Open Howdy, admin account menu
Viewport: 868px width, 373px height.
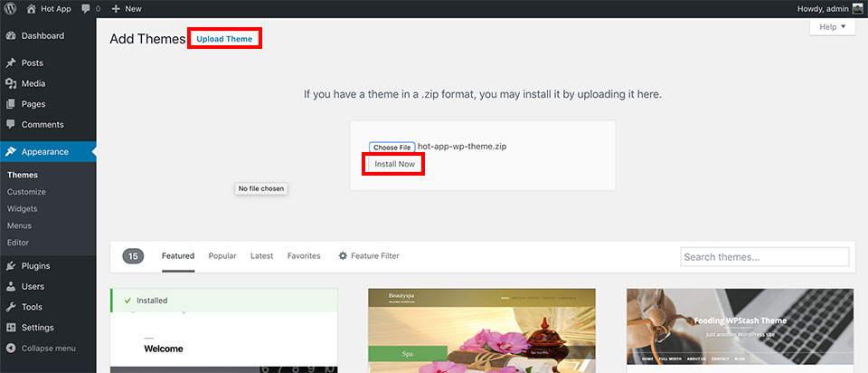(x=829, y=8)
